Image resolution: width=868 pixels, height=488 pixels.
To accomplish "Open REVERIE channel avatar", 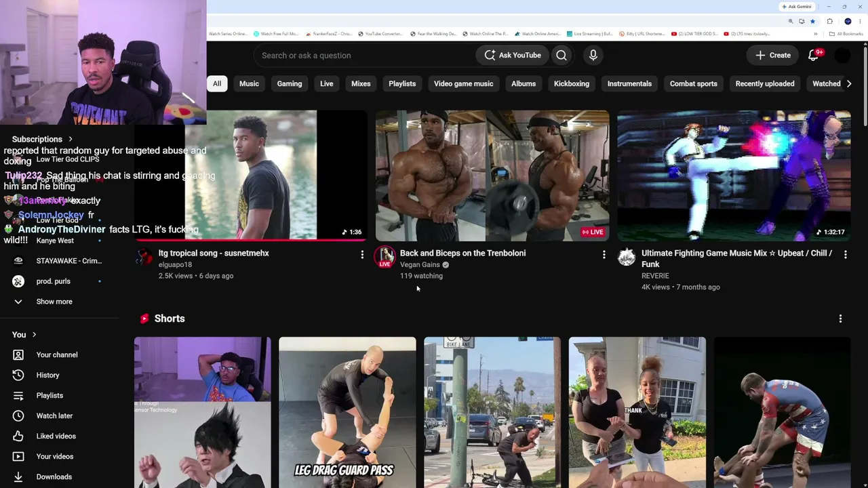I will 627,258.
